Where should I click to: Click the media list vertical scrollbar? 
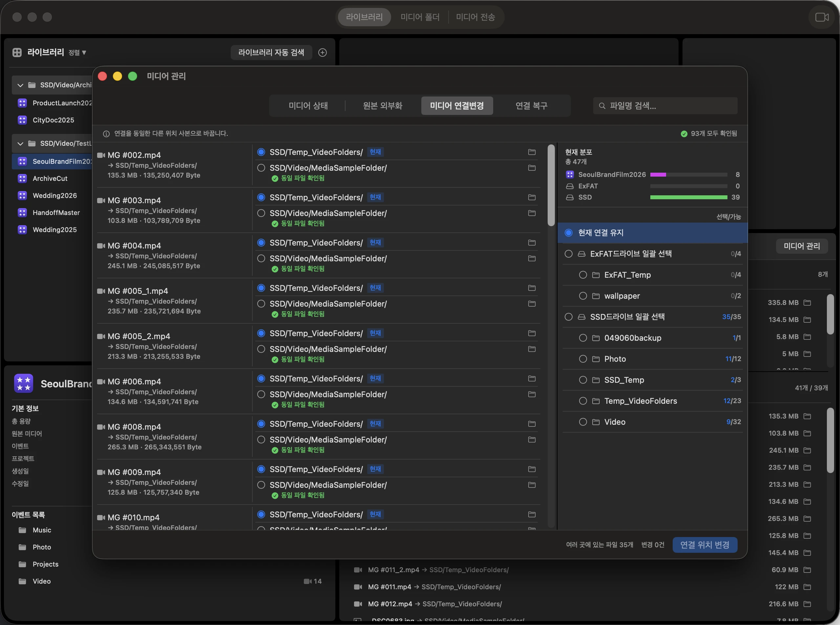[552, 185]
